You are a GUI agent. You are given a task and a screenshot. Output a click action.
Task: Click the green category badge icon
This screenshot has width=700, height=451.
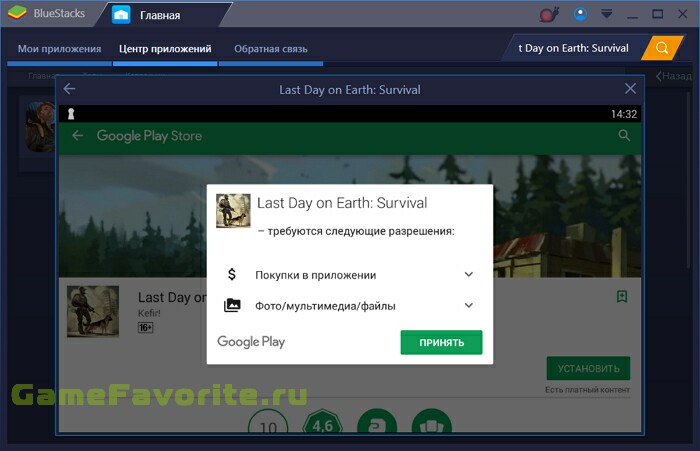click(x=377, y=422)
